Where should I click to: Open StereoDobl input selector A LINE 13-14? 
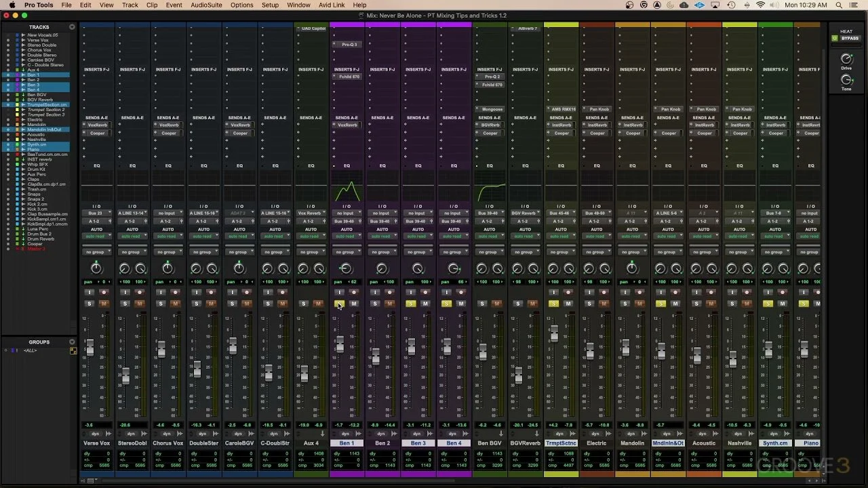point(132,213)
